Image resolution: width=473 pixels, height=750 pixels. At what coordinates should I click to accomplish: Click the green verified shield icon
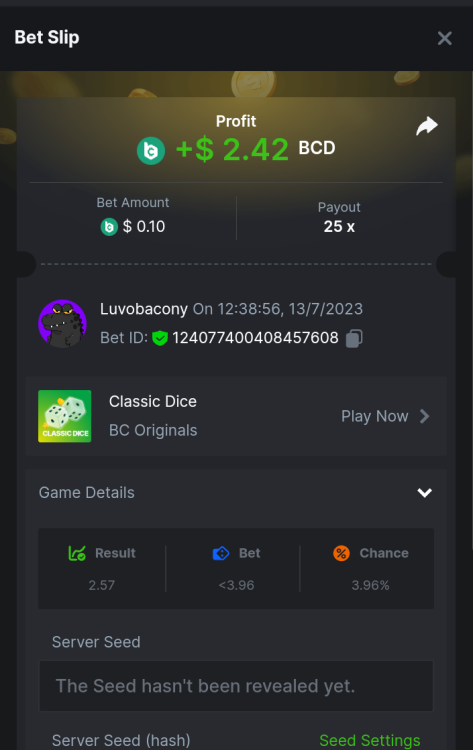pyautogui.click(x=160, y=338)
